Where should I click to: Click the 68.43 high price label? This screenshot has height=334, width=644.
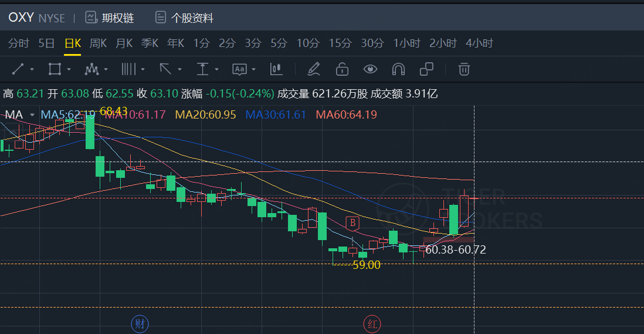click(x=113, y=111)
